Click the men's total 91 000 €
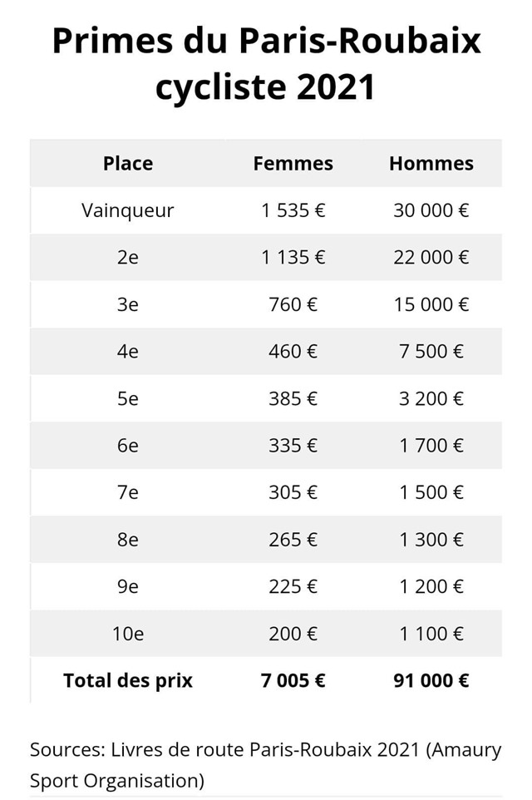 [x=431, y=681]
